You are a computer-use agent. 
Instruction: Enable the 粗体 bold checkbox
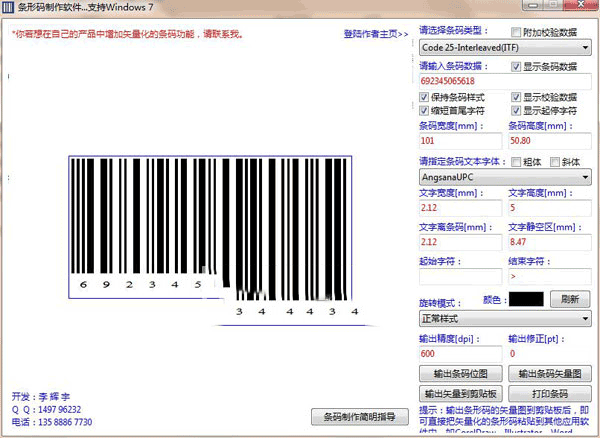pyautogui.click(x=516, y=162)
